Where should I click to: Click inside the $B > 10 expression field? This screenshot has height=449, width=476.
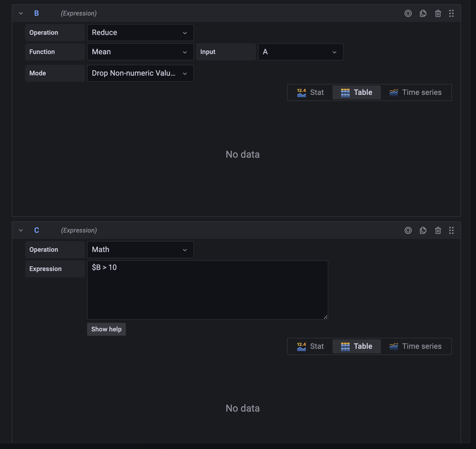(208, 290)
